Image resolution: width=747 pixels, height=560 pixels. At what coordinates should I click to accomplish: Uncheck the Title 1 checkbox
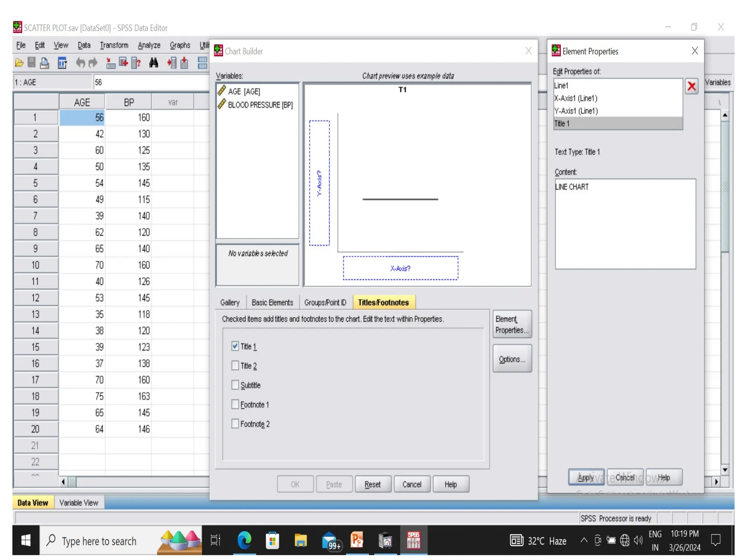(x=235, y=346)
